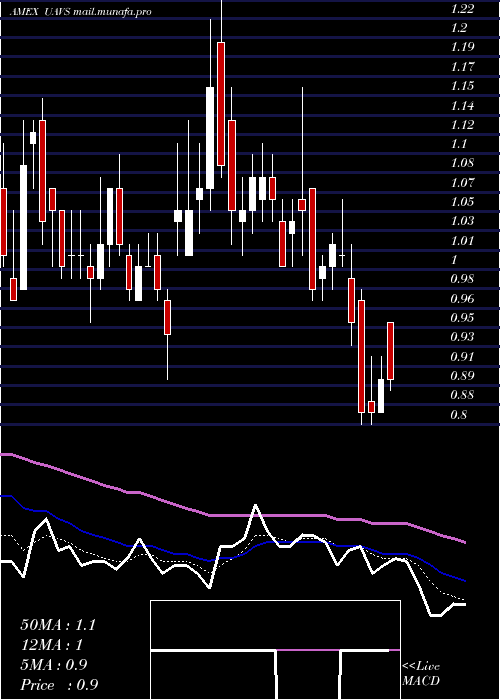
Task: Click the 0.95 price axis label
Action: (x=462, y=318)
